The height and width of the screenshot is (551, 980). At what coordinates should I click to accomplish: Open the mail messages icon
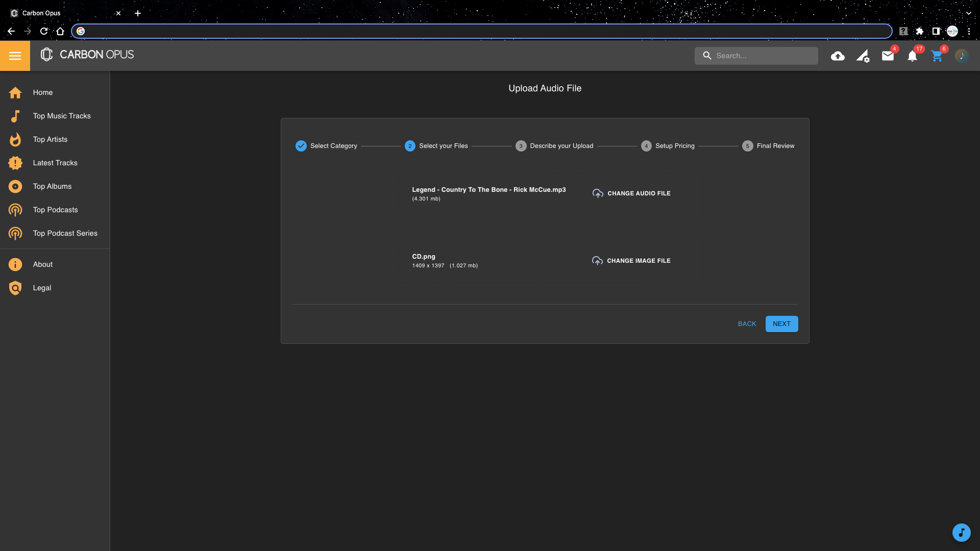pyautogui.click(x=888, y=56)
